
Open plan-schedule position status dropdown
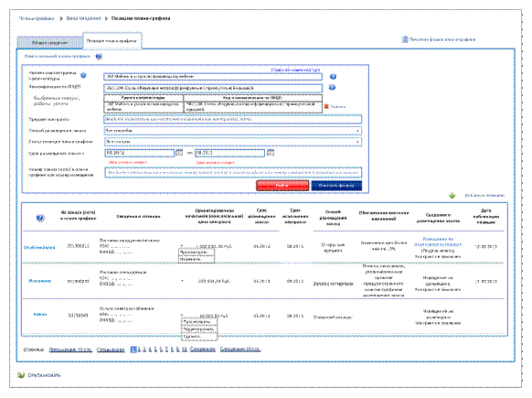click(233, 142)
